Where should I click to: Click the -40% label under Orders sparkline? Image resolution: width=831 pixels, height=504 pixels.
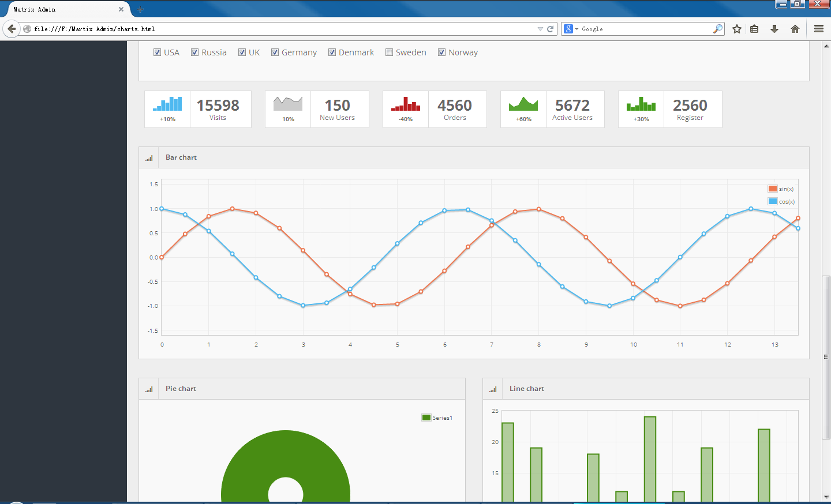[x=406, y=119]
